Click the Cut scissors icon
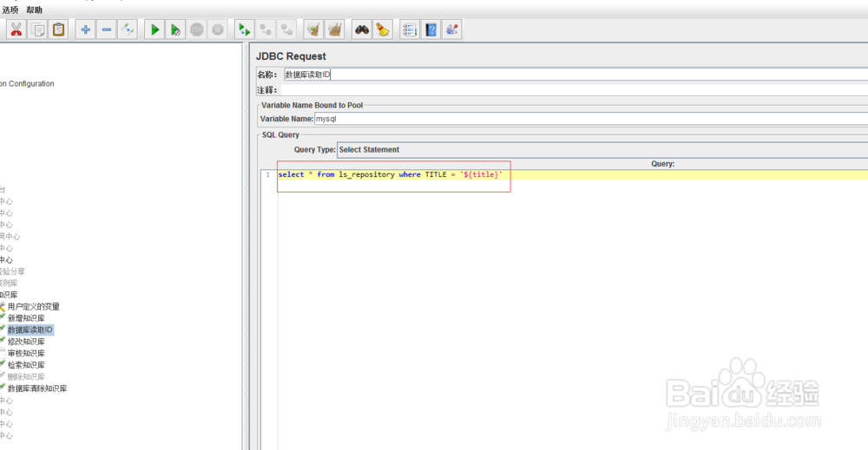The width and height of the screenshot is (868, 450). click(16, 29)
